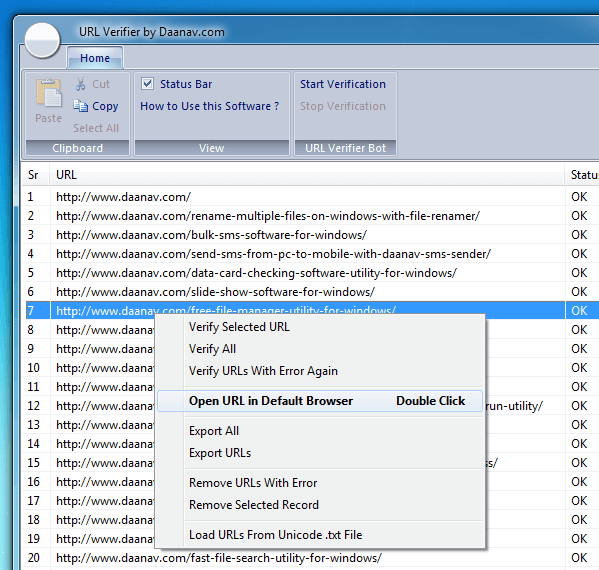Click URL cell in row 17
The width and height of the screenshot is (599, 570).
click(x=105, y=501)
